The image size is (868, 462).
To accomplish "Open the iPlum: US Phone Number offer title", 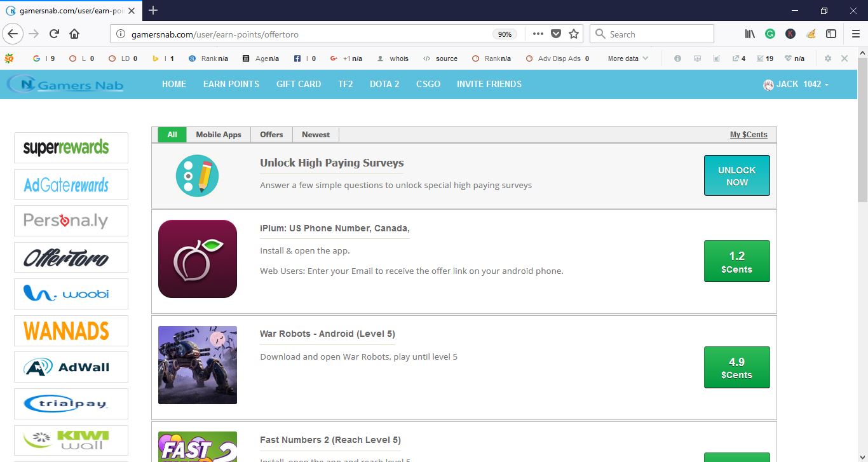I will point(334,228).
